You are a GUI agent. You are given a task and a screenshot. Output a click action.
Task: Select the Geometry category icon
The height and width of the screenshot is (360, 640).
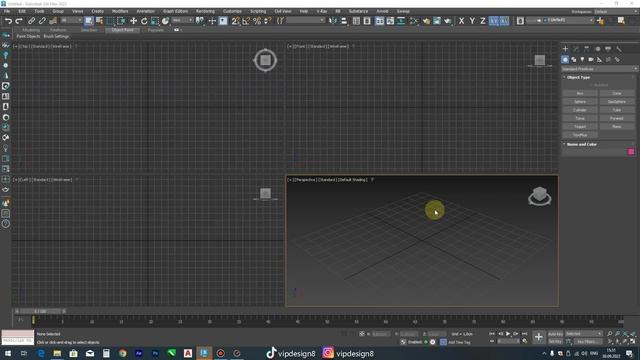click(565, 60)
